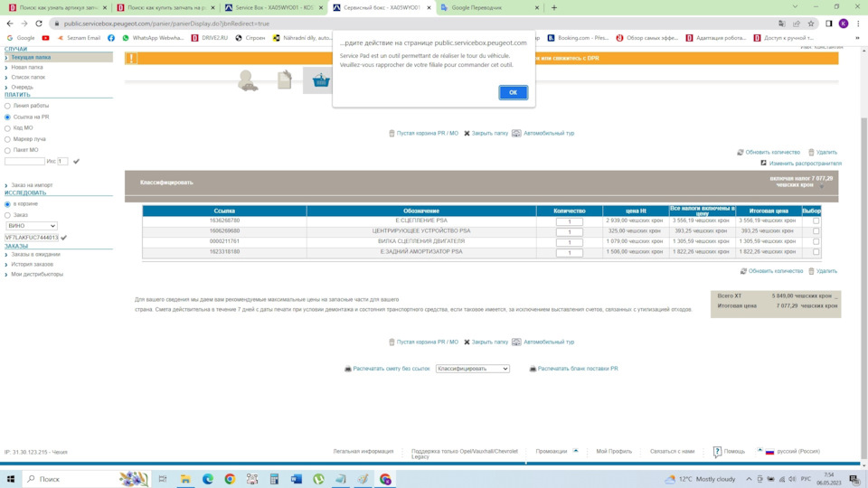This screenshot has height=488, width=868.
Task: Click checkmark next to reference quantity field
Action: tap(76, 161)
